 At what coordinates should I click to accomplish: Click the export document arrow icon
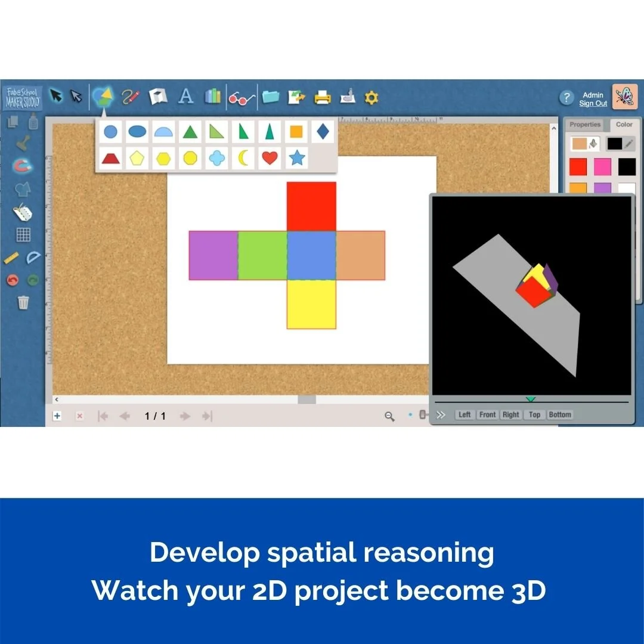(x=297, y=97)
